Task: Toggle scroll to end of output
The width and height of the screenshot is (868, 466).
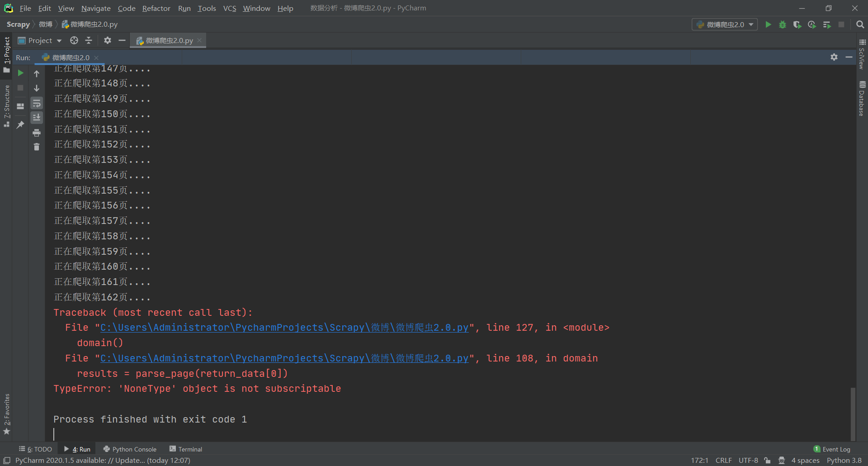Action: [x=37, y=118]
